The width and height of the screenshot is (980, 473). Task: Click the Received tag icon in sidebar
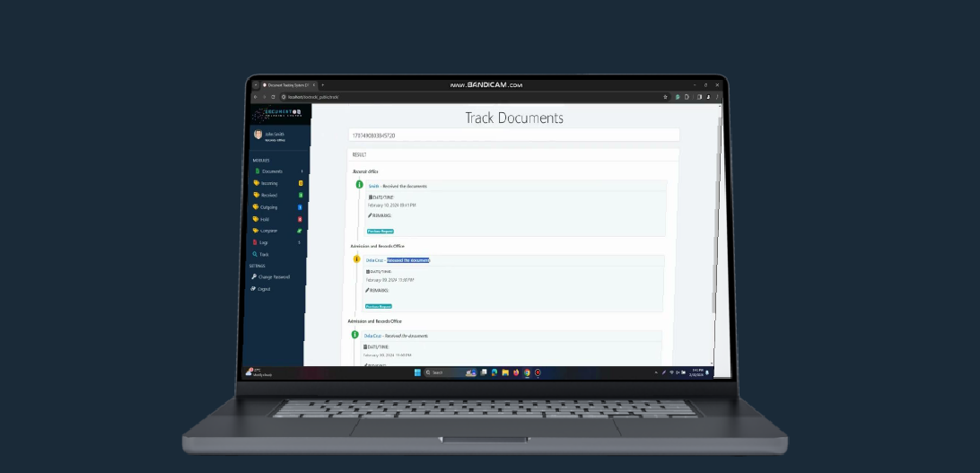(257, 195)
